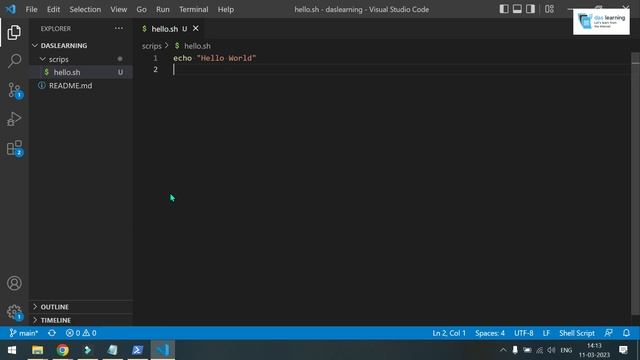Open File Explorer from the taskbar
Image resolution: width=640 pixels, height=360 pixels.
pyautogui.click(x=38, y=350)
